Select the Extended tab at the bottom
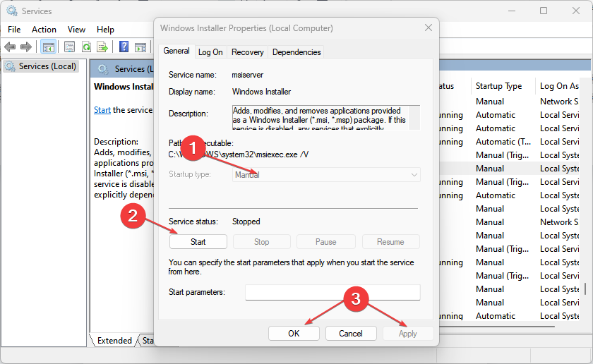This screenshot has height=364, width=593. tap(114, 341)
